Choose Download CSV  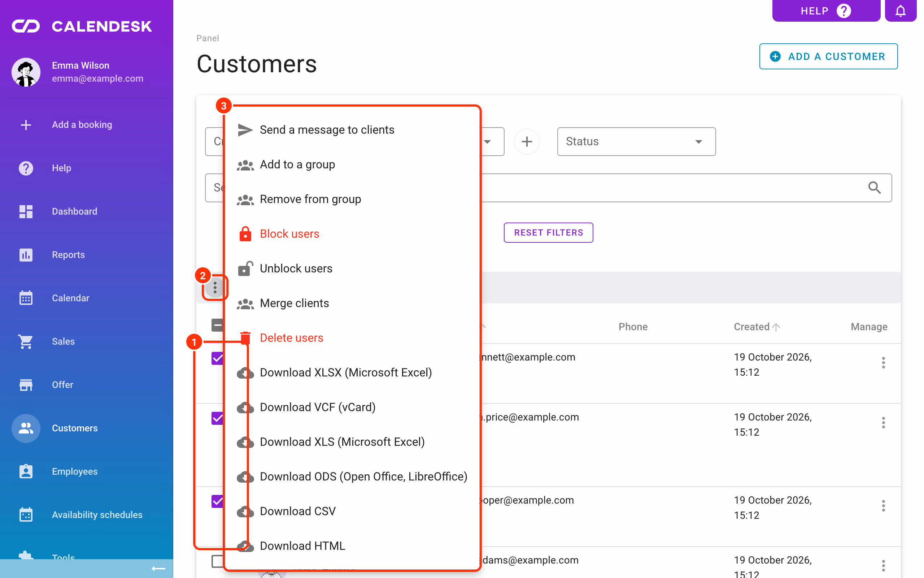[352, 512]
